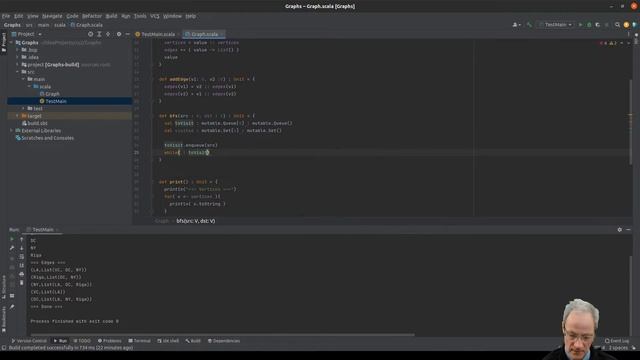The width and height of the screenshot is (640, 360).
Task: Open Version Control tool window
Action: click(x=29, y=341)
